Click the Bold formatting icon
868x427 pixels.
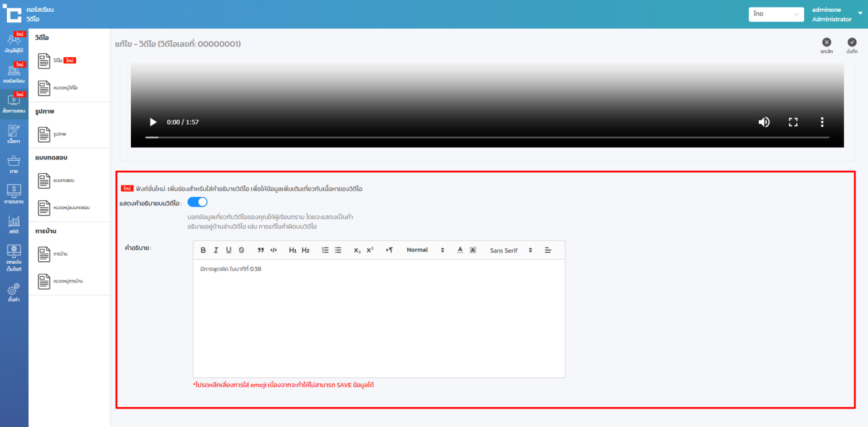[203, 250]
